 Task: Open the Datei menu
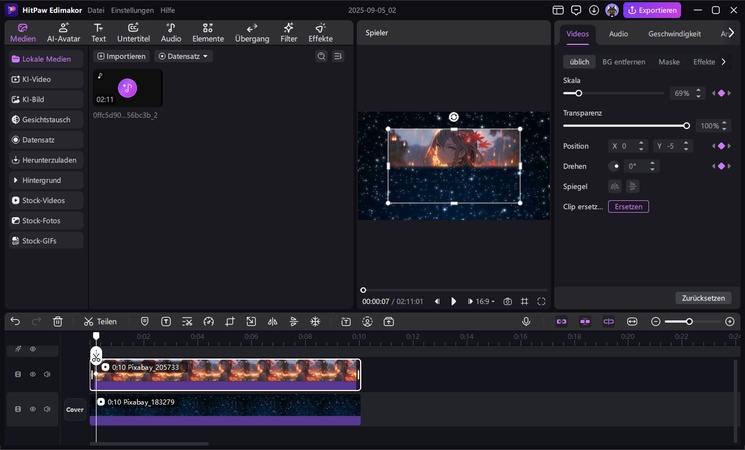tap(96, 10)
